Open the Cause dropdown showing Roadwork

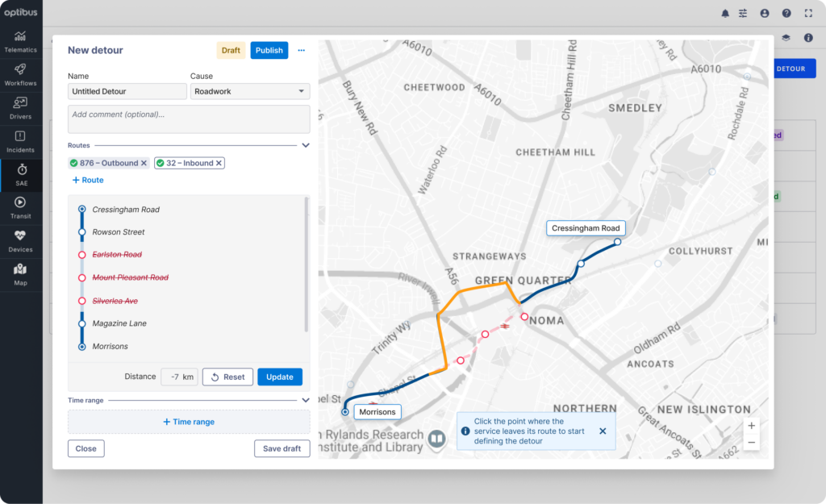pos(250,91)
